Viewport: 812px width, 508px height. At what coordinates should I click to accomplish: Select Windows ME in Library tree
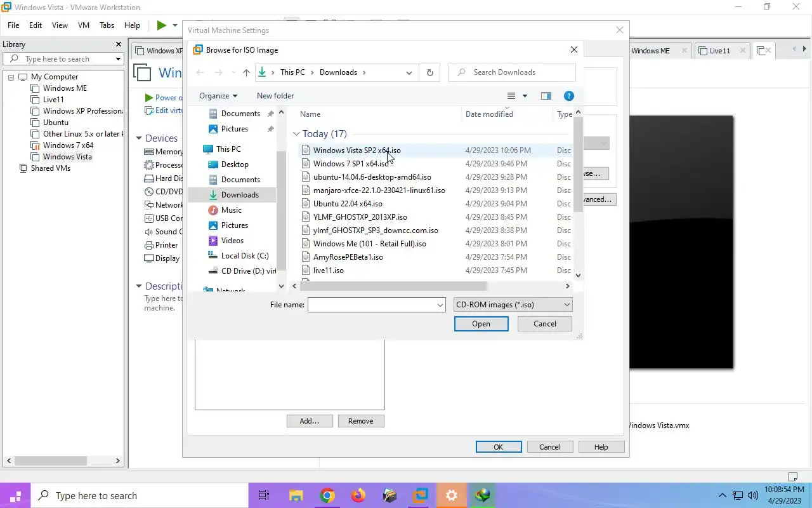(65, 88)
